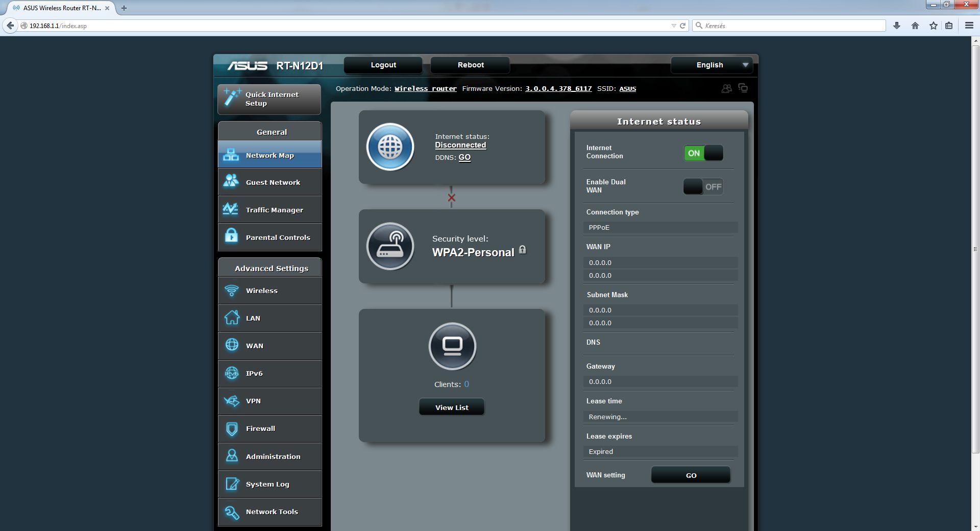Click the Network Map sidebar icon
980x531 pixels.
pos(231,155)
